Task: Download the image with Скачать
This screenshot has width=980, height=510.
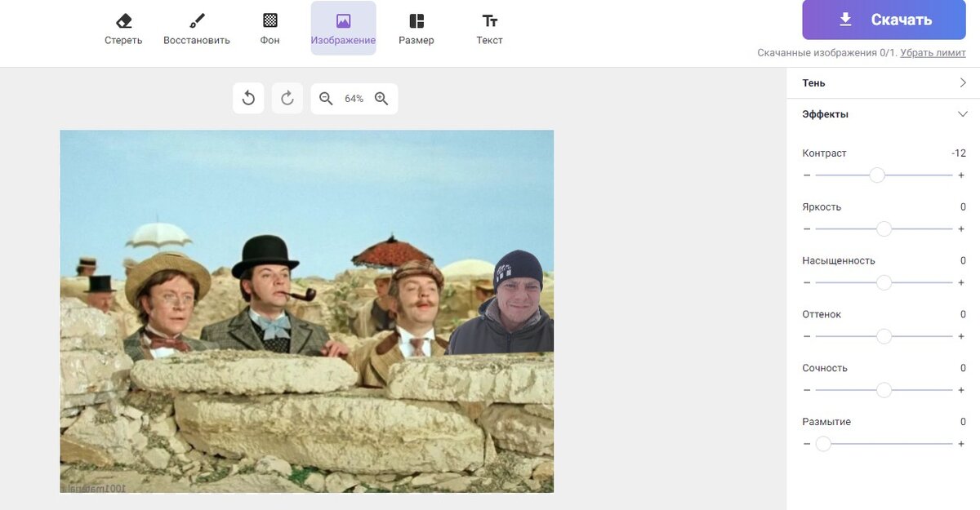Action: (x=884, y=20)
